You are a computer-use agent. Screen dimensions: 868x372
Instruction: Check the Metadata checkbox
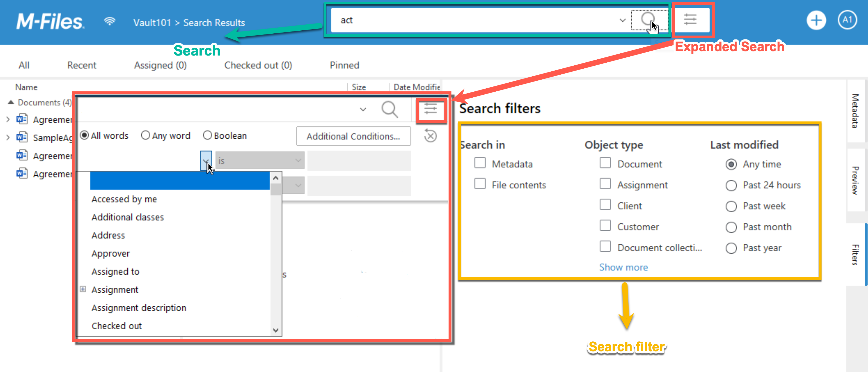click(x=480, y=163)
